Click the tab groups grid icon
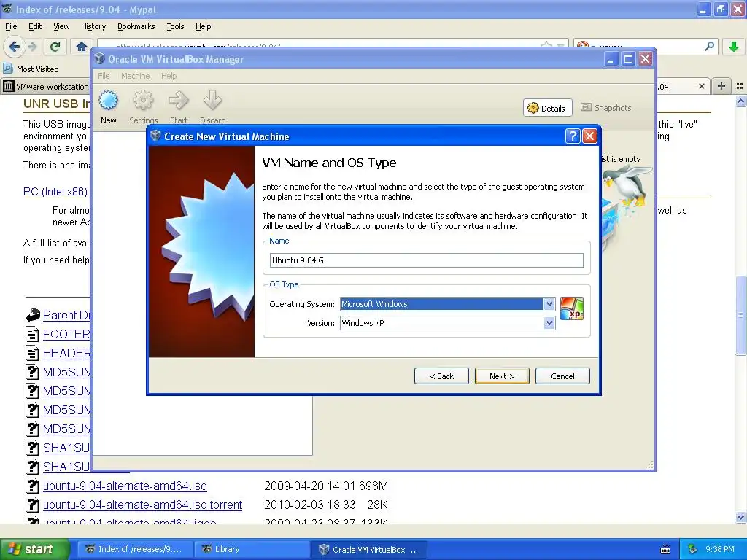Image resolution: width=747 pixels, height=560 pixels. [740, 86]
